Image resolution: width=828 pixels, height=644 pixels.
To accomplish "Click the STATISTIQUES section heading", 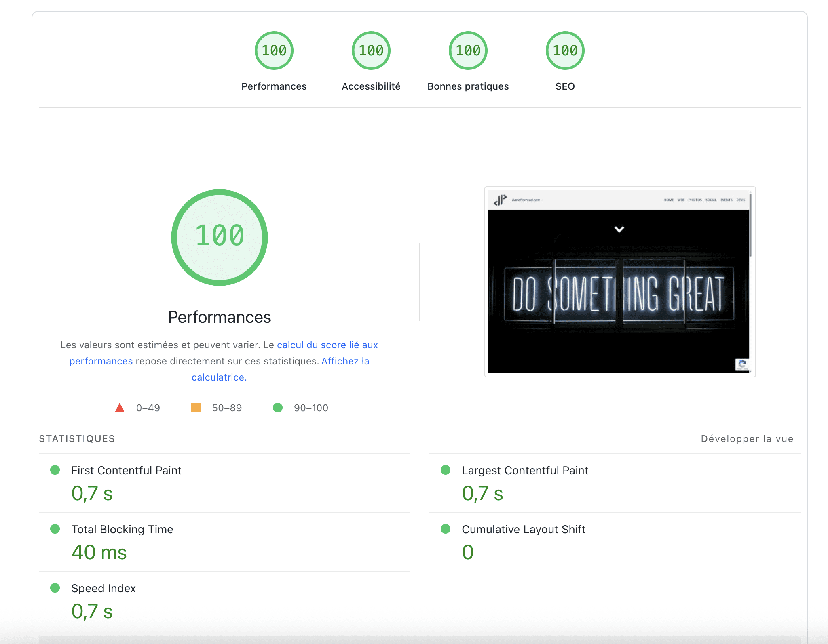I will 77,439.
